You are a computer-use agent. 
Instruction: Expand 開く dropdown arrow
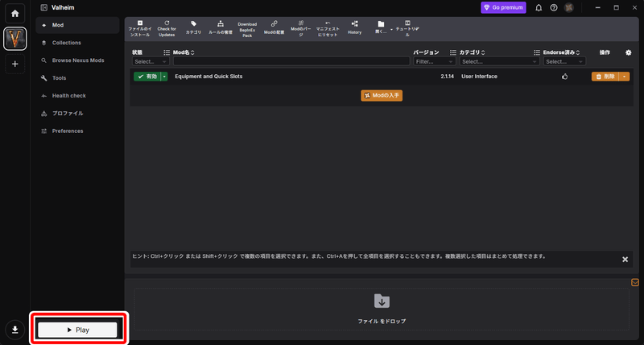click(391, 30)
